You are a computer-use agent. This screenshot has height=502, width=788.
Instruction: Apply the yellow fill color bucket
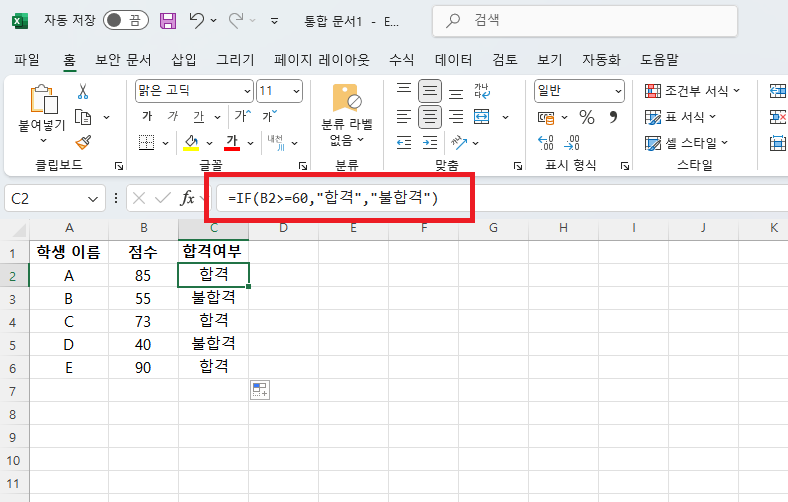tap(191, 143)
